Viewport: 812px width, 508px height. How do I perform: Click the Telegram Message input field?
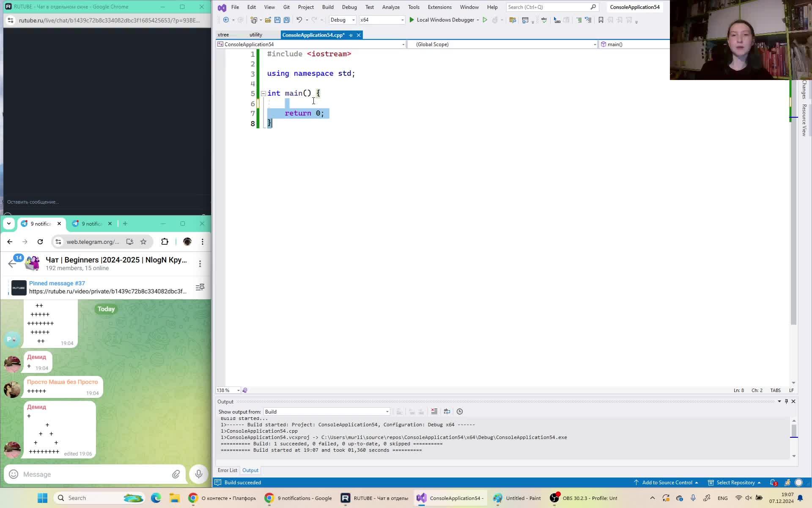tap(93, 474)
